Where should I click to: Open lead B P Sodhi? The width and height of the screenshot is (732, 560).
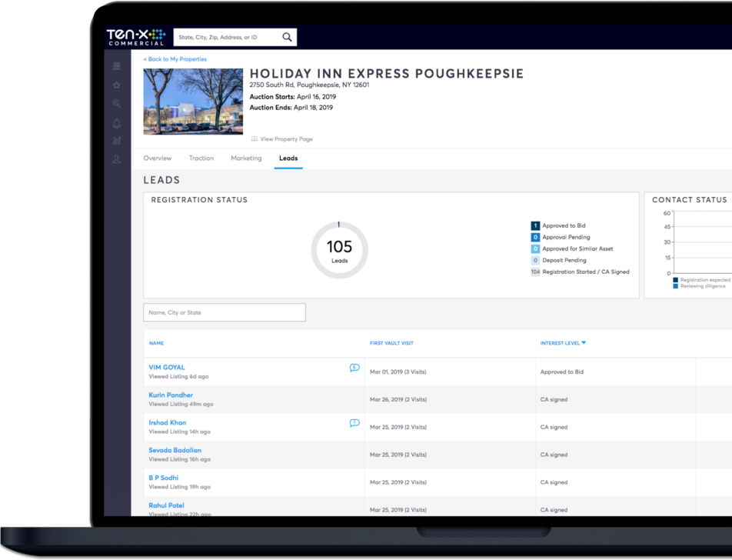pyautogui.click(x=163, y=478)
